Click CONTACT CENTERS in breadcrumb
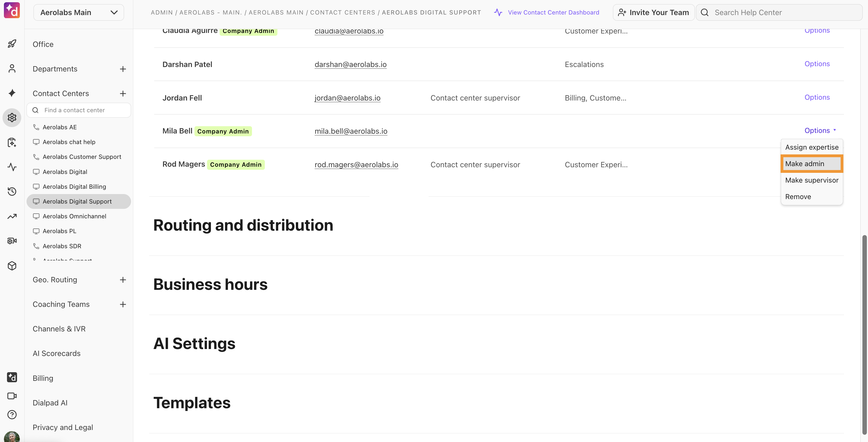The width and height of the screenshot is (868, 442). (342, 13)
